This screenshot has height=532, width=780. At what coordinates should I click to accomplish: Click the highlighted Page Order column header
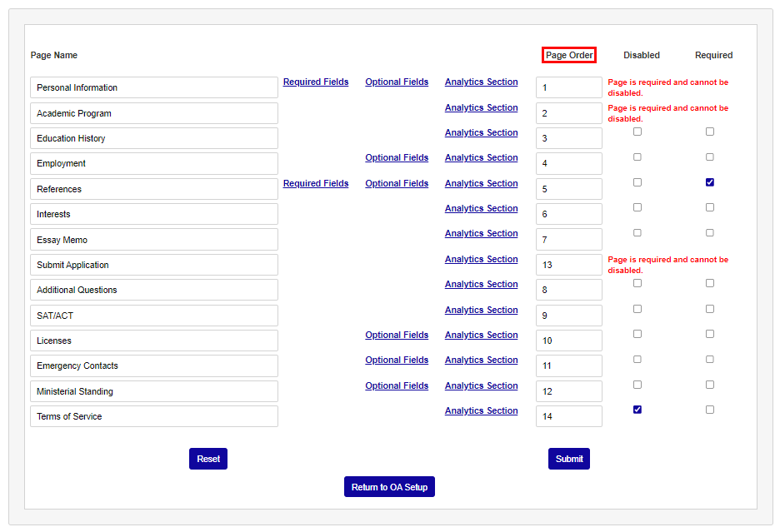click(x=568, y=54)
